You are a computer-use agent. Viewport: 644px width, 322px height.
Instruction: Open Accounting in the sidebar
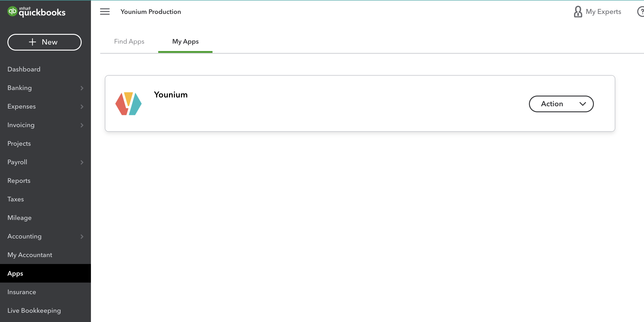pos(45,236)
